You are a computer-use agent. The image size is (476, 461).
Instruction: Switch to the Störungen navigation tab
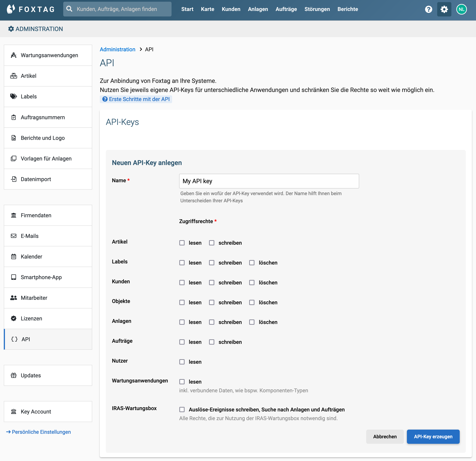317,9
